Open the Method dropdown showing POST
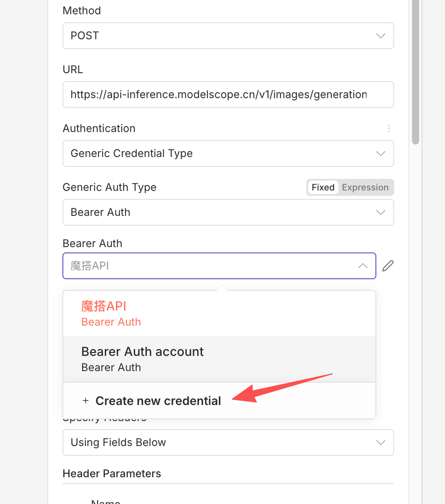 click(x=218, y=36)
